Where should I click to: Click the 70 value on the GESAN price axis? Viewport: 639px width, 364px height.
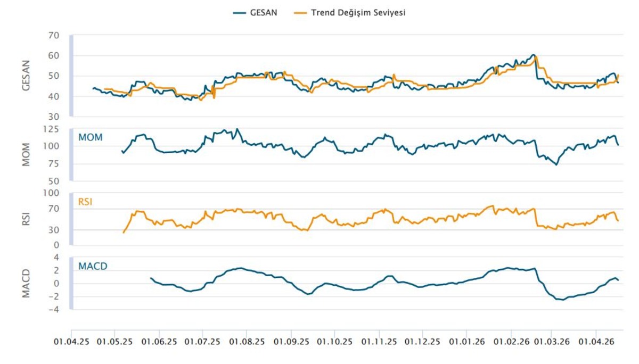pos(53,36)
